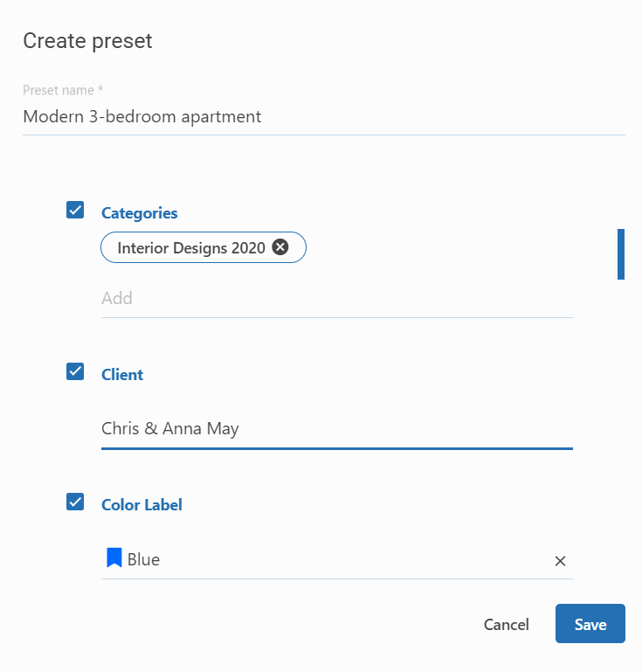
Task: Remove the Interior Designs 2020 chip
Action: click(280, 247)
